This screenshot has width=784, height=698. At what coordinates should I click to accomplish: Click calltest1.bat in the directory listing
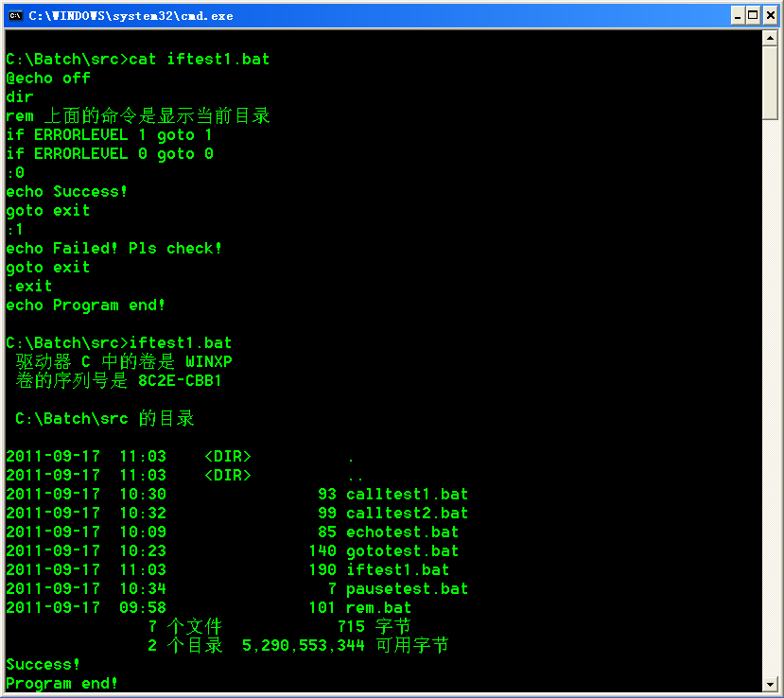pyautogui.click(x=407, y=494)
